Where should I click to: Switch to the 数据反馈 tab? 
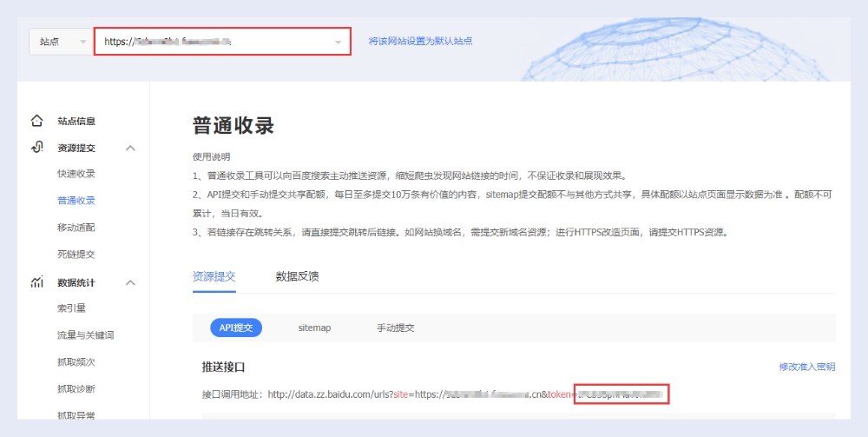(x=297, y=276)
